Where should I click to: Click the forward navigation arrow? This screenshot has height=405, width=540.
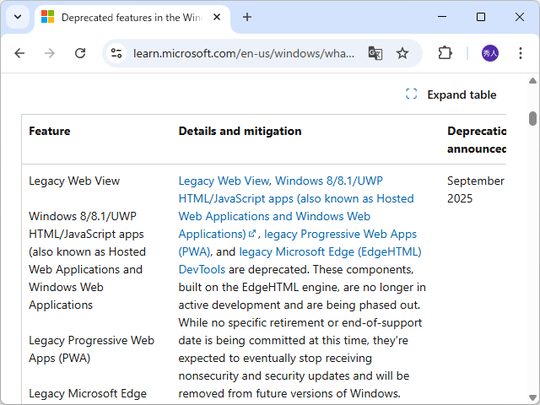pyautogui.click(x=50, y=53)
